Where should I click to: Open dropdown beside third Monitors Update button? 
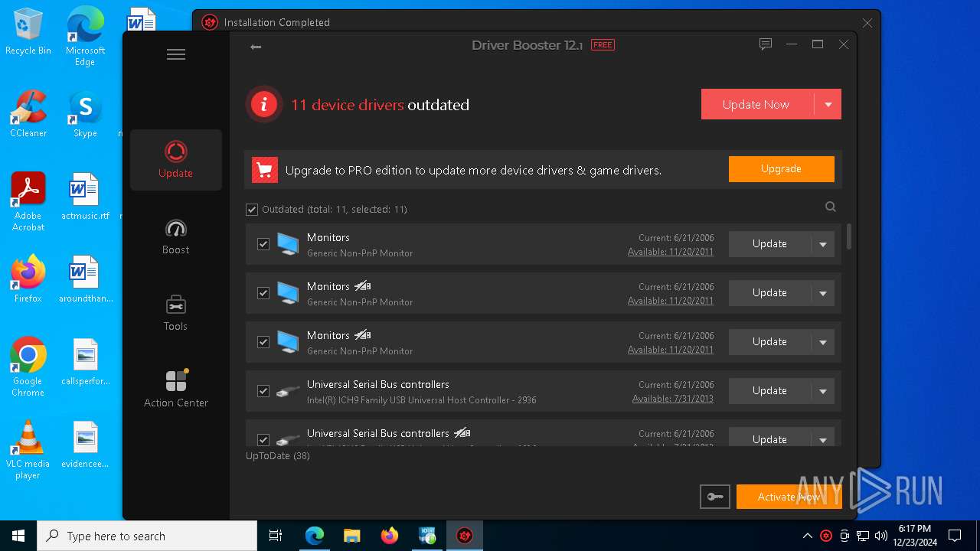[x=823, y=342]
